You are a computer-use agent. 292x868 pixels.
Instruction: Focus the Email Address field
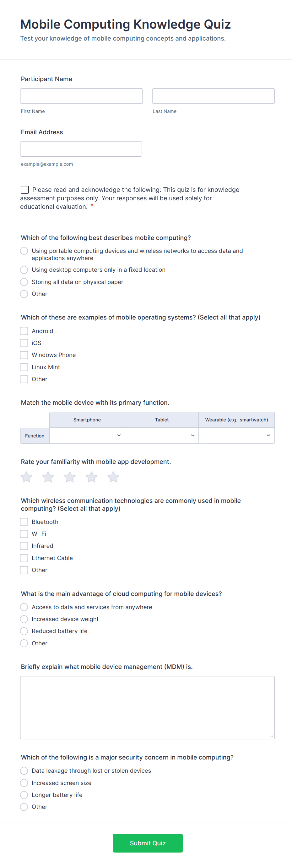[81, 149]
